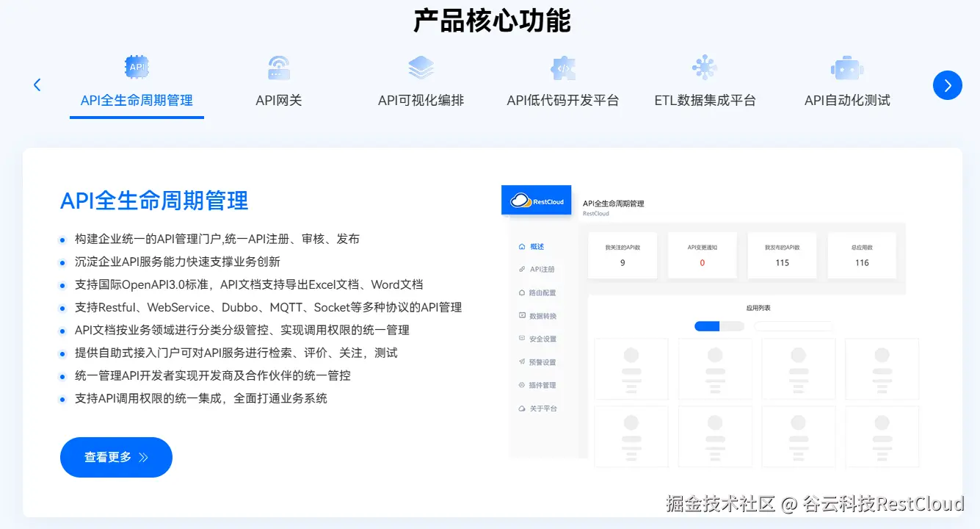This screenshot has width=980, height=529.
Task: Click the 应用列表 heading in the preview
Action: coord(758,309)
